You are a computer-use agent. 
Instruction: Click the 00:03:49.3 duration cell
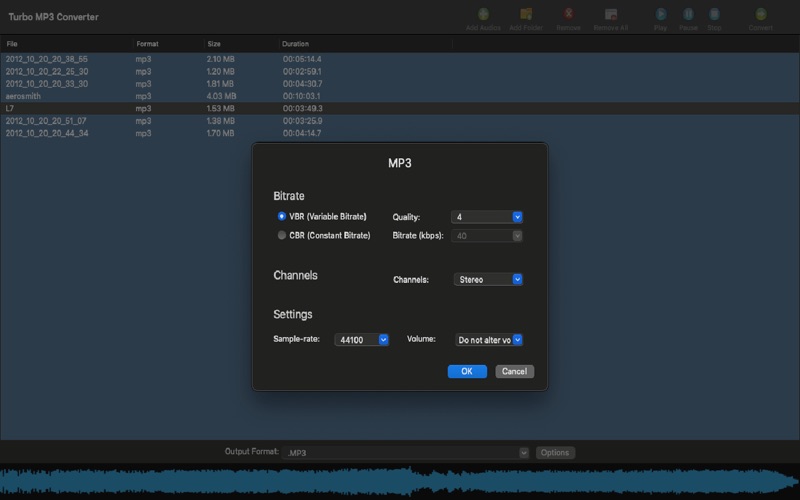tap(303, 108)
